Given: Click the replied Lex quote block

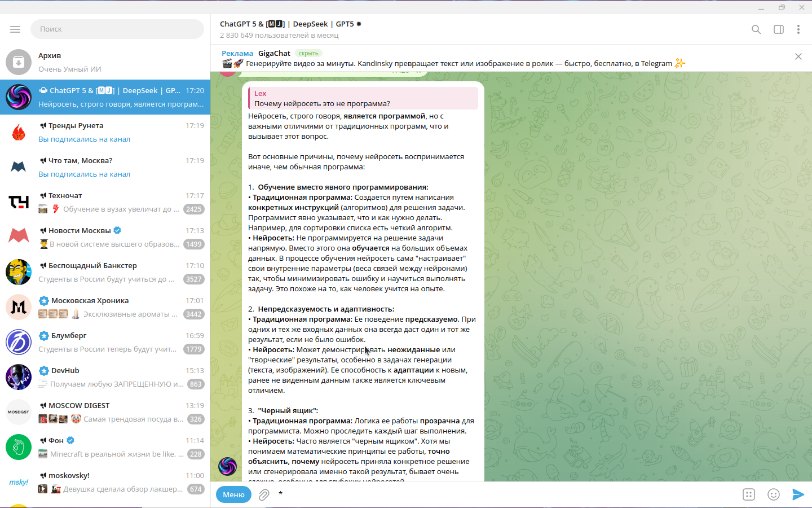Looking at the screenshot, I should click(363, 98).
